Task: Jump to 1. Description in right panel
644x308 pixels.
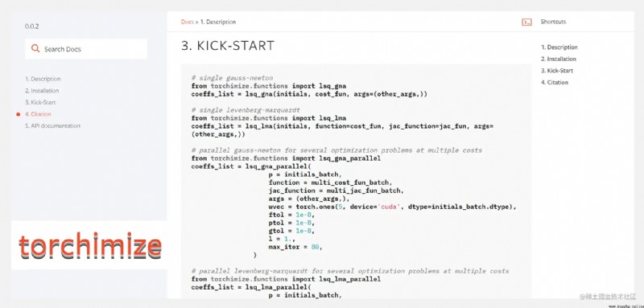Action: (559, 47)
